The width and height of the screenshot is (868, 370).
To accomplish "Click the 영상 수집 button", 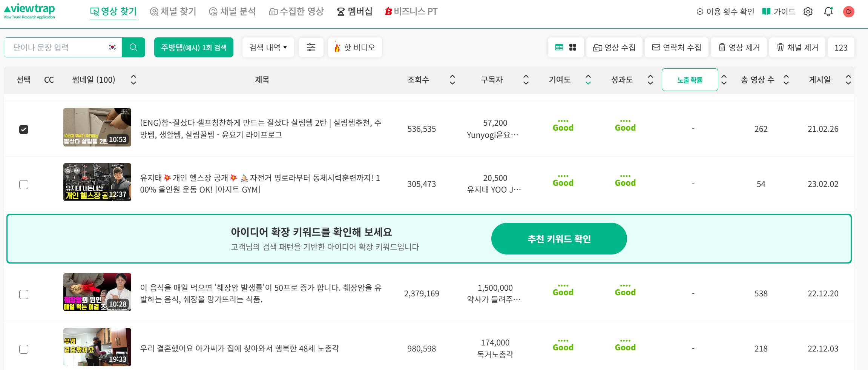I will click(x=614, y=47).
